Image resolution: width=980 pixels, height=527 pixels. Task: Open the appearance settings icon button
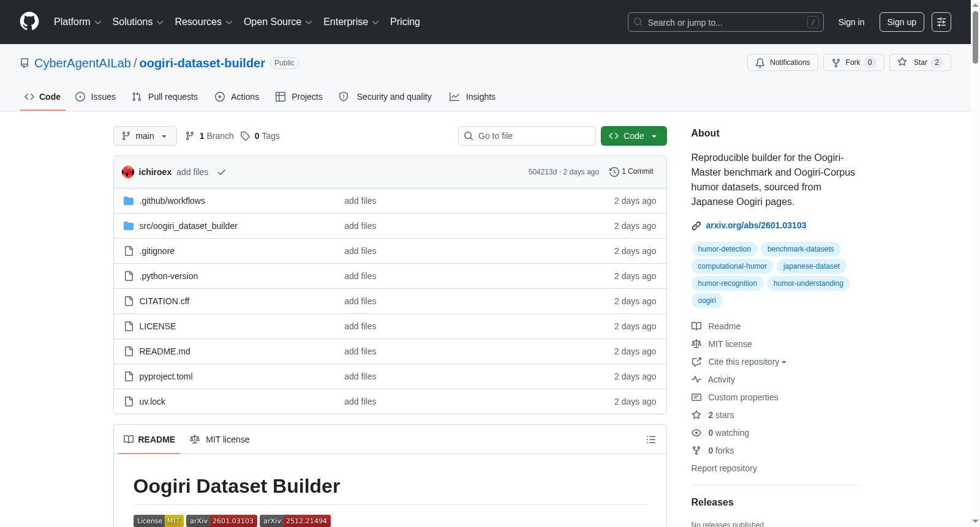click(941, 22)
